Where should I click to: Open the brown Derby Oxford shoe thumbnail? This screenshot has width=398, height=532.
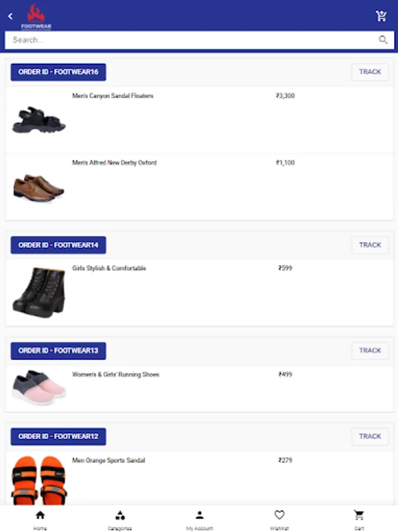click(x=38, y=187)
